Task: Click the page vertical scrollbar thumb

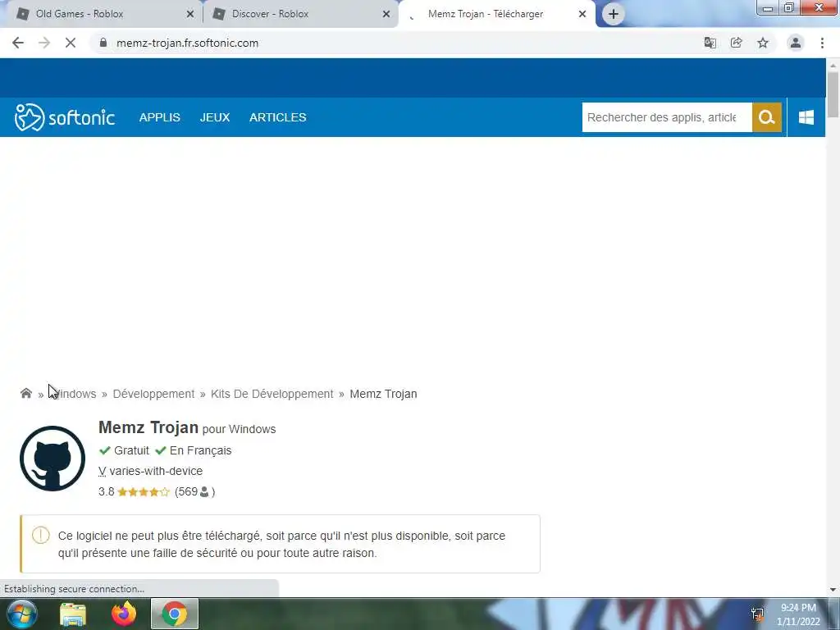Action: click(x=833, y=94)
